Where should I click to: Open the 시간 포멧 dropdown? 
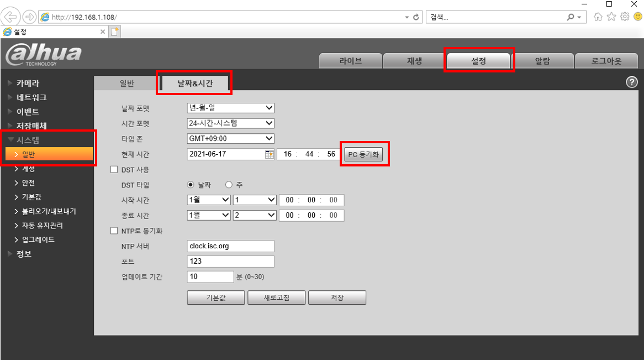(x=230, y=123)
